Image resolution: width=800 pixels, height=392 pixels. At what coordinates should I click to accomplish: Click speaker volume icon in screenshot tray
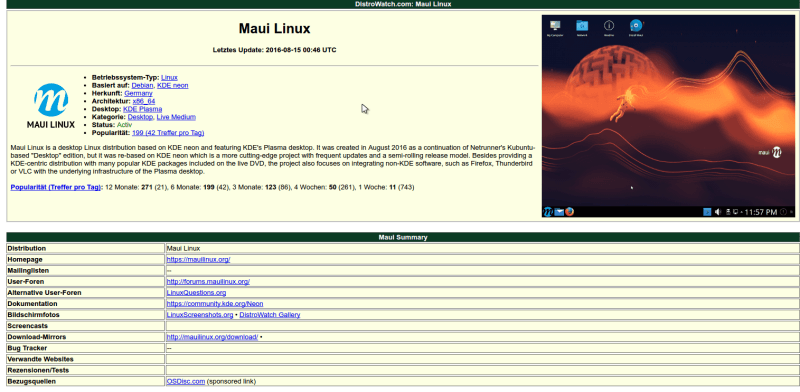[x=717, y=212]
